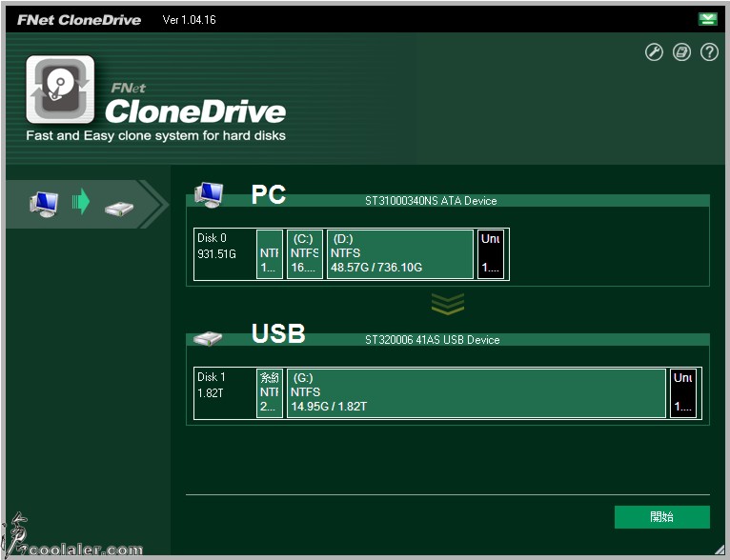Select unallocated space block on Disk 1
Screen dimensions: 730x560
pyautogui.click(x=683, y=393)
